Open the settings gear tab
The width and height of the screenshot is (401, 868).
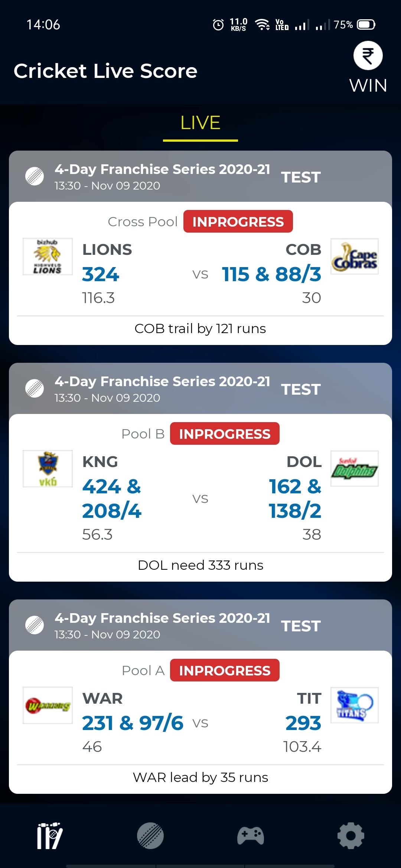pos(351,836)
